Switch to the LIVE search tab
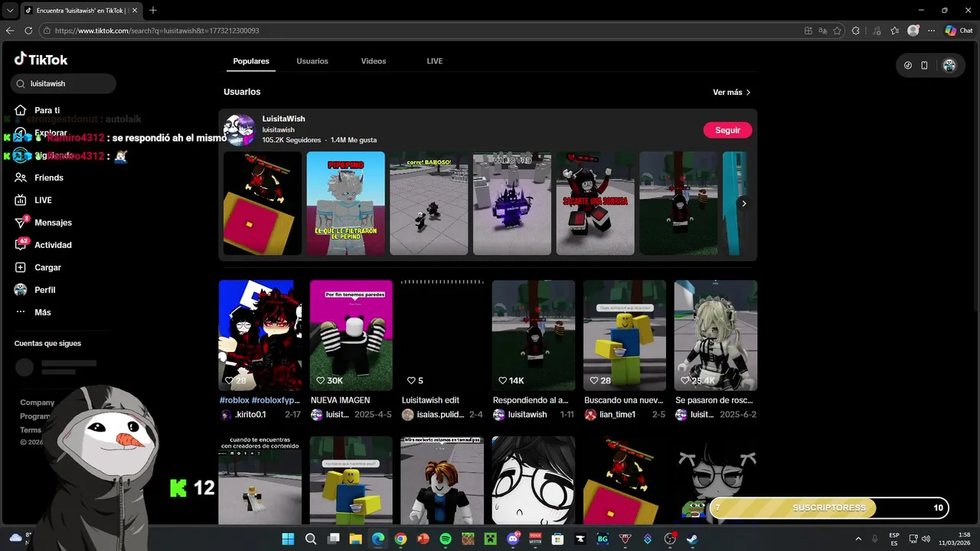Screen dimensions: 980x551 pyautogui.click(x=435, y=61)
